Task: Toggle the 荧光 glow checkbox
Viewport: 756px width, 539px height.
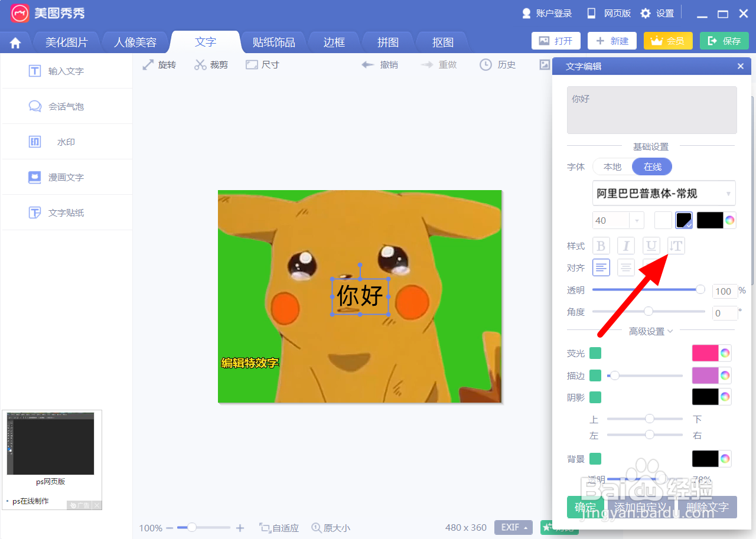Action: point(595,353)
